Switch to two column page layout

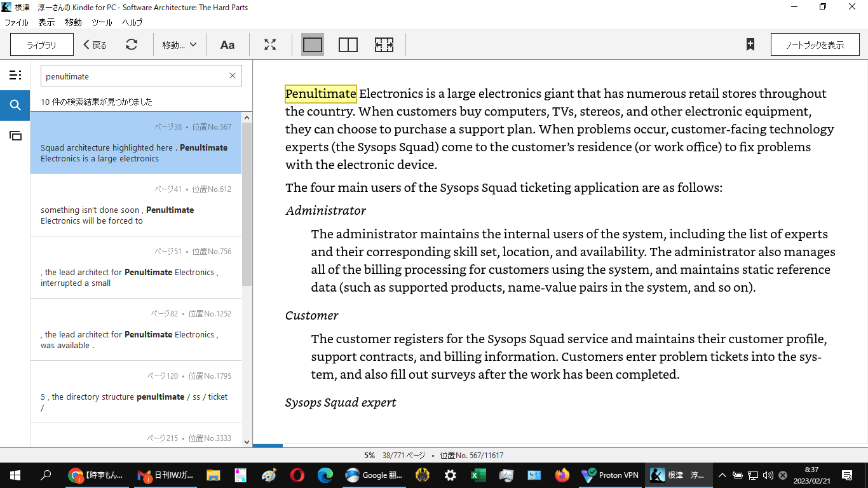[348, 44]
